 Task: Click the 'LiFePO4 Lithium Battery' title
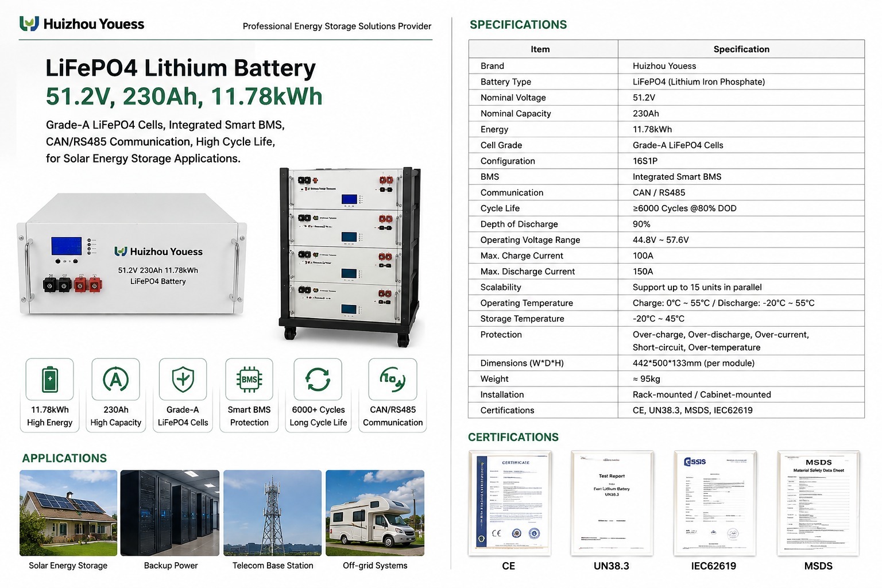pyautogui.click(x=180, y=68)
